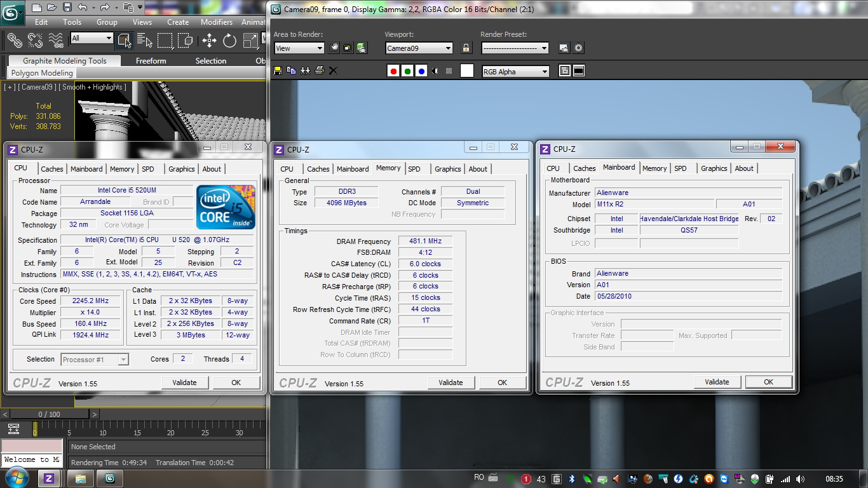The height and width of the screenshot is (488, 868).
Task: Toggle UI overlay frame icon in render window
Action: (564, 71)
